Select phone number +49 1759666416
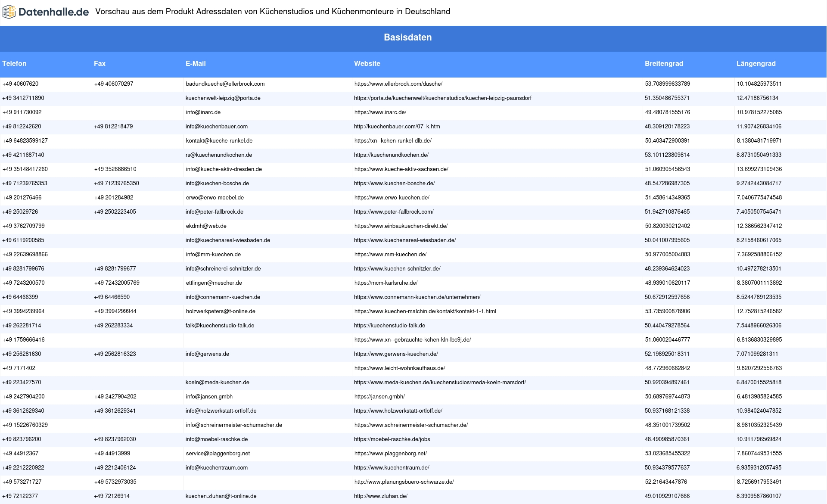 24,340
